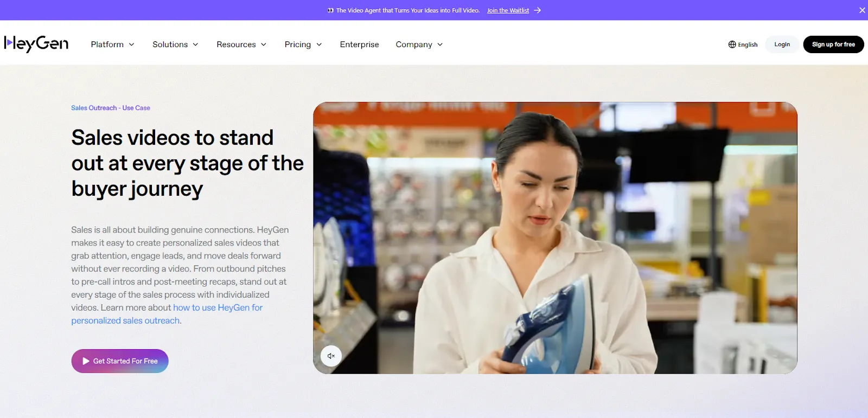868x418 pixels.
Task: Click the Login button
Action: [782, 44]
